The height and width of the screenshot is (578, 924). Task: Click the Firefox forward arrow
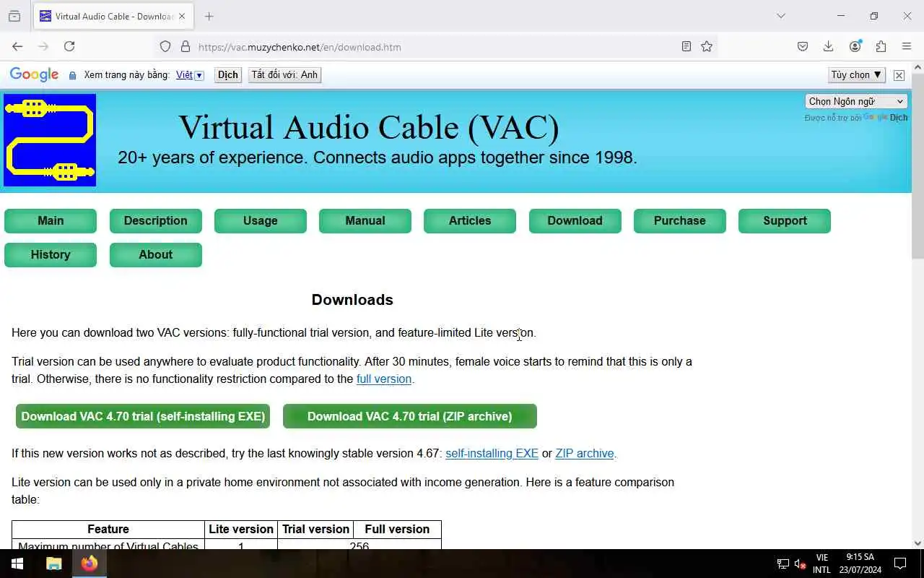pos(43,46)
